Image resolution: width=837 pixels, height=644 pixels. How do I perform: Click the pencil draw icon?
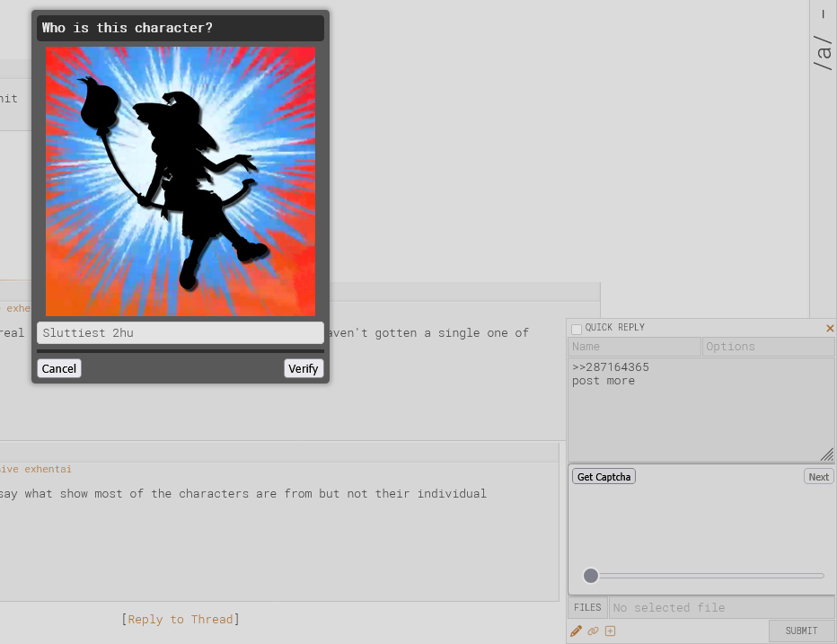click(x=576, y=631)
